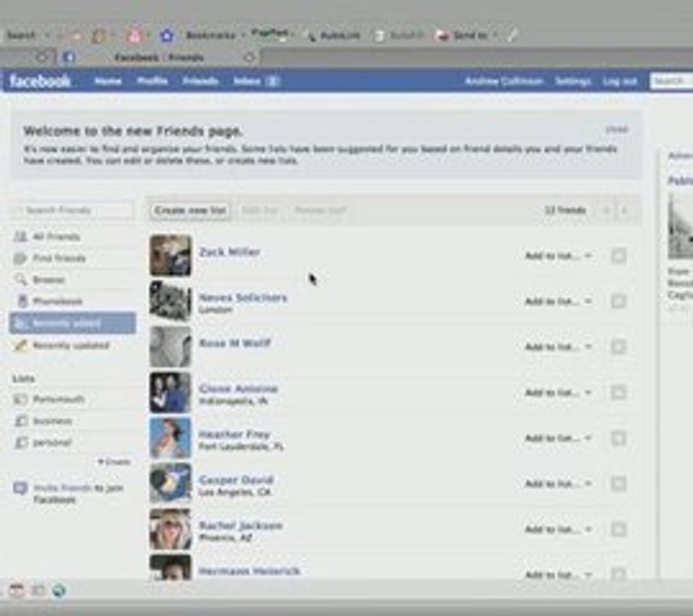Click the pencil icon at toolbar end

(512, 35)
